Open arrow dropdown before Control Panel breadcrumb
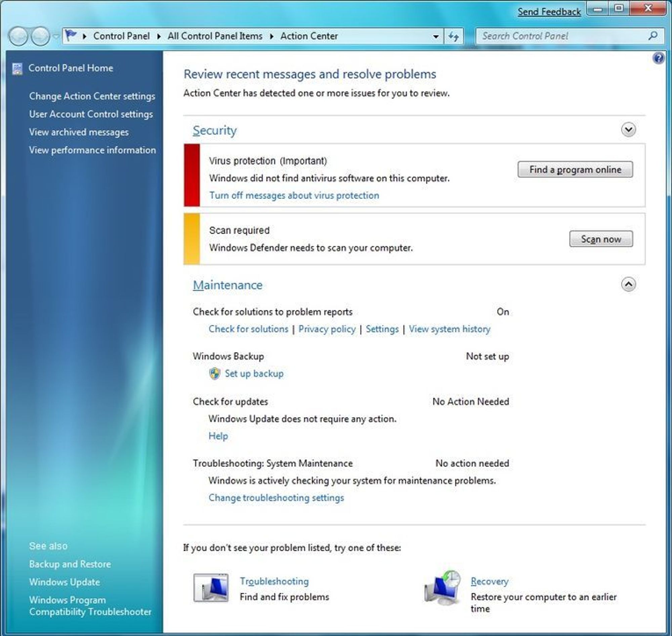 point(85,36)
